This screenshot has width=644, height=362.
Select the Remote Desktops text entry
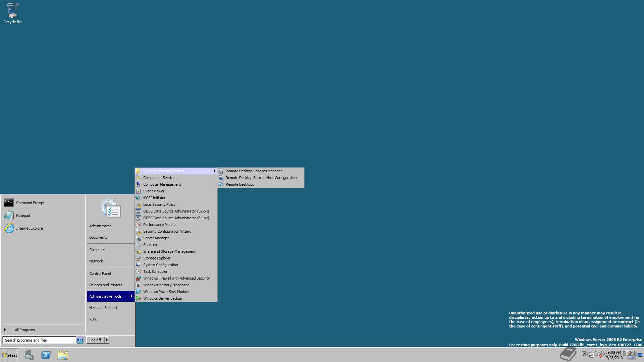click(240, 184)
